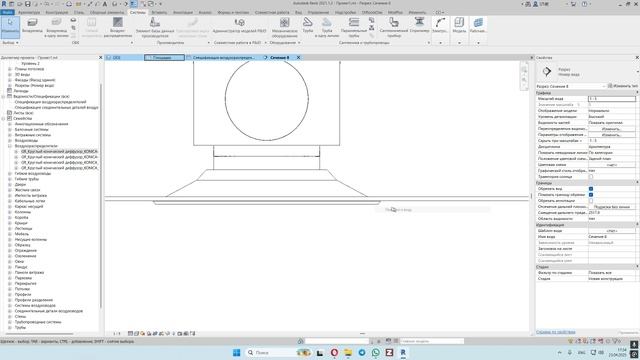Select Параллельные трубы tool
This screenshot has height=360, width=640.
click(354, 28)
